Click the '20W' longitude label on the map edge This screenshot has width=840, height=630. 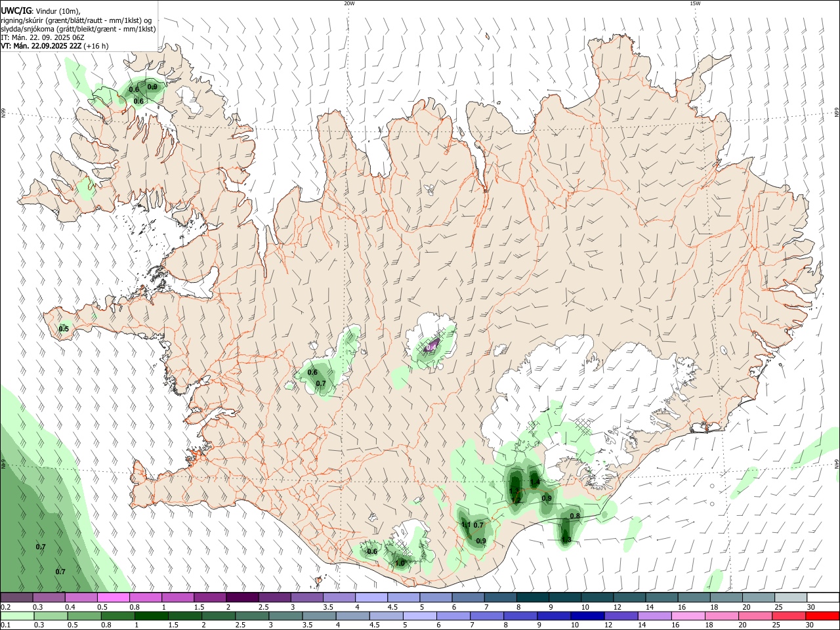point(349,3)
